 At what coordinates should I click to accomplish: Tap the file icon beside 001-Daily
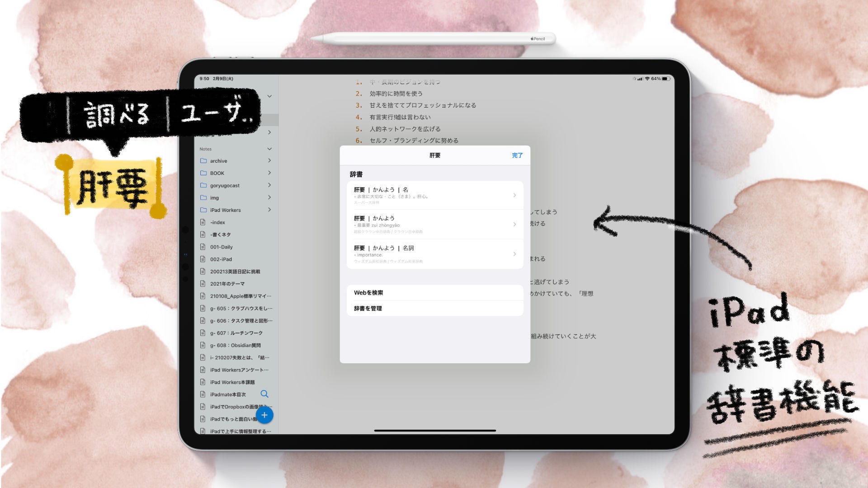click(x=203, y=247)
